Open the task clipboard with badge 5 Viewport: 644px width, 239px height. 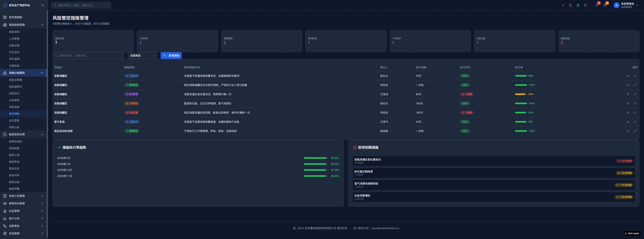click(x=605, y=5)
